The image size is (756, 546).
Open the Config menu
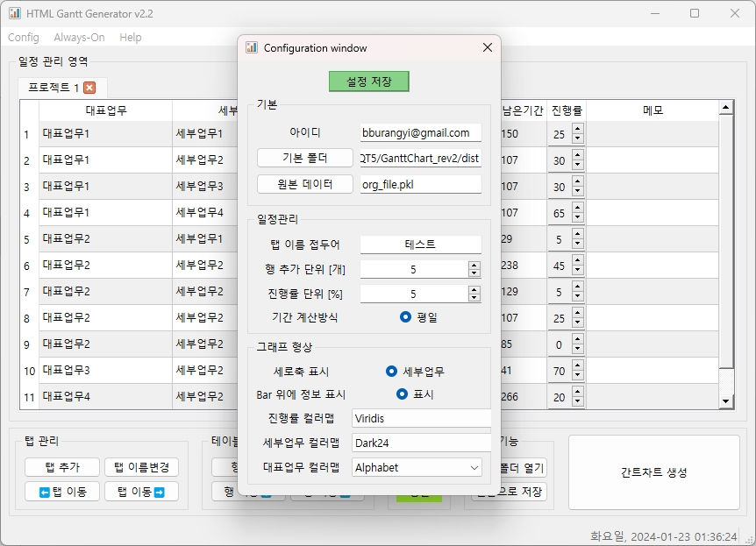pos(24,38)
